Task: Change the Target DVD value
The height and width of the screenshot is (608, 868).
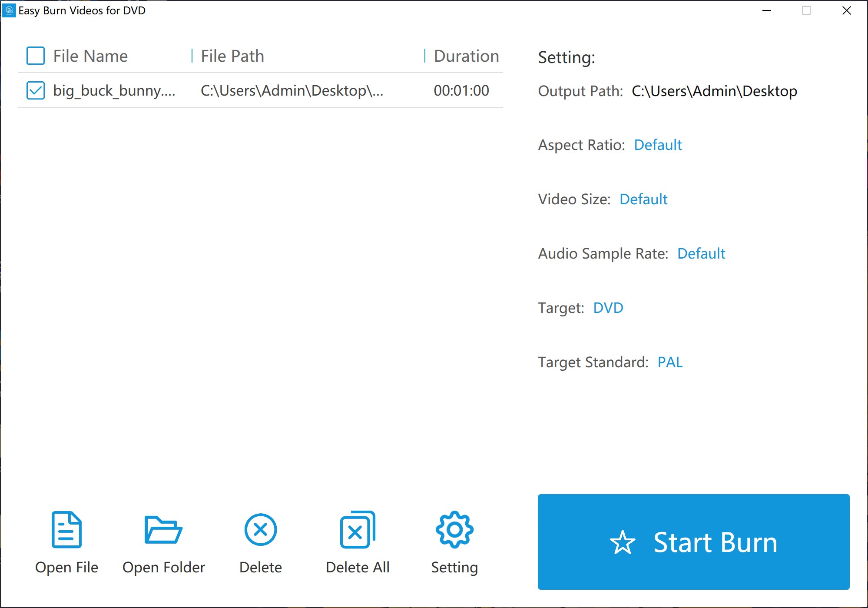Action: click(608, 308)
